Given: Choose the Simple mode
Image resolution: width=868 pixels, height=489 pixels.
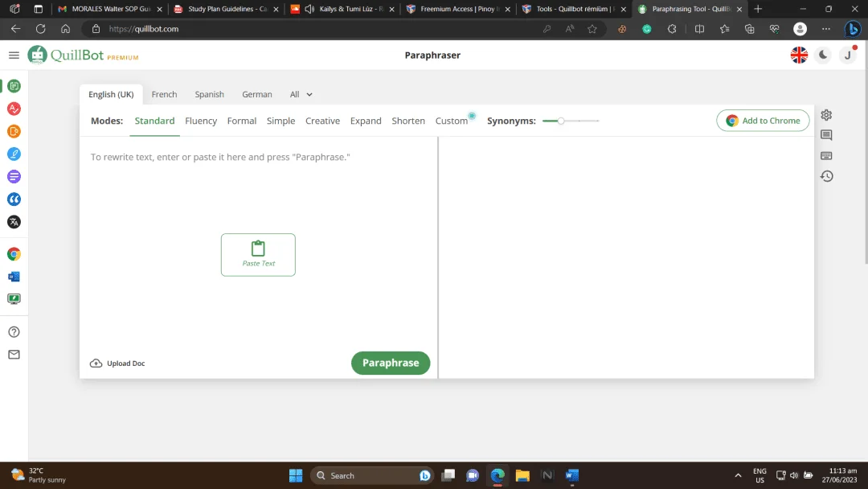Looking at the screenshot, I should point(280,121).
